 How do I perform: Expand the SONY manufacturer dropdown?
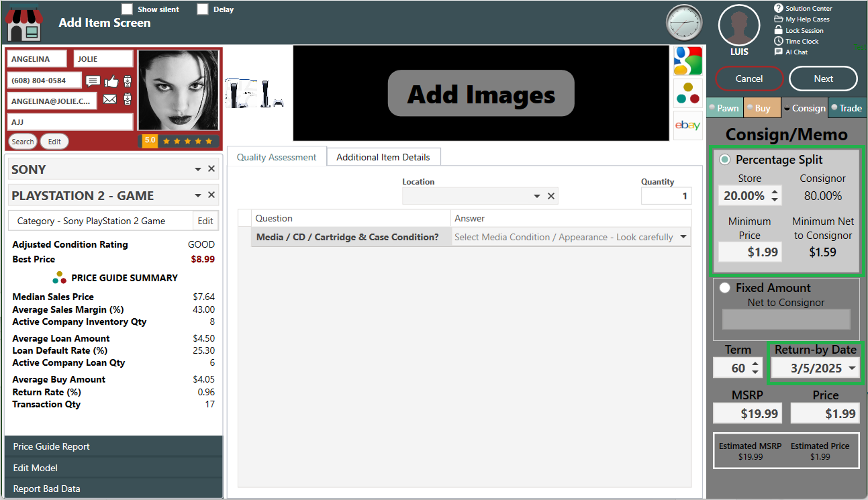coord(198,169)
